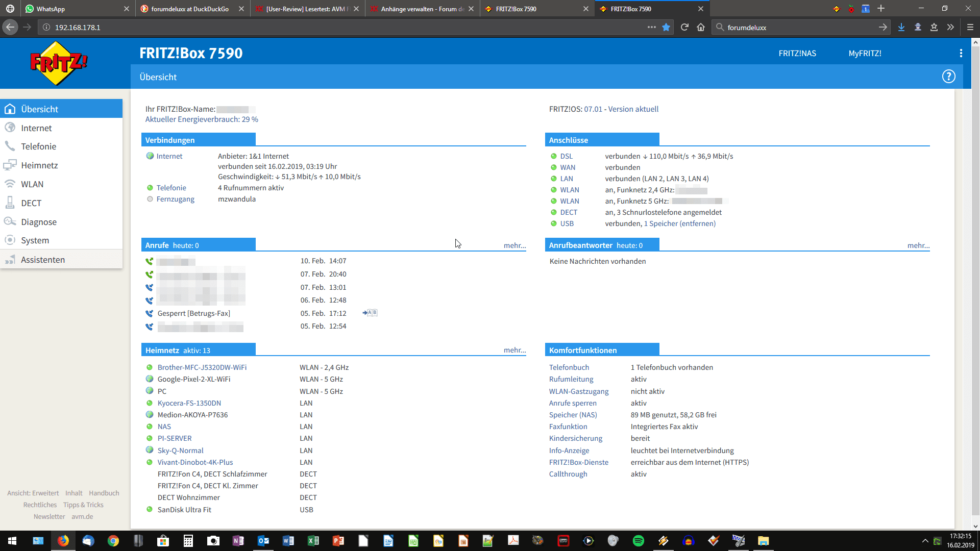
Task: Open WLAN menu in sidebar
Action: coord(61,184)
